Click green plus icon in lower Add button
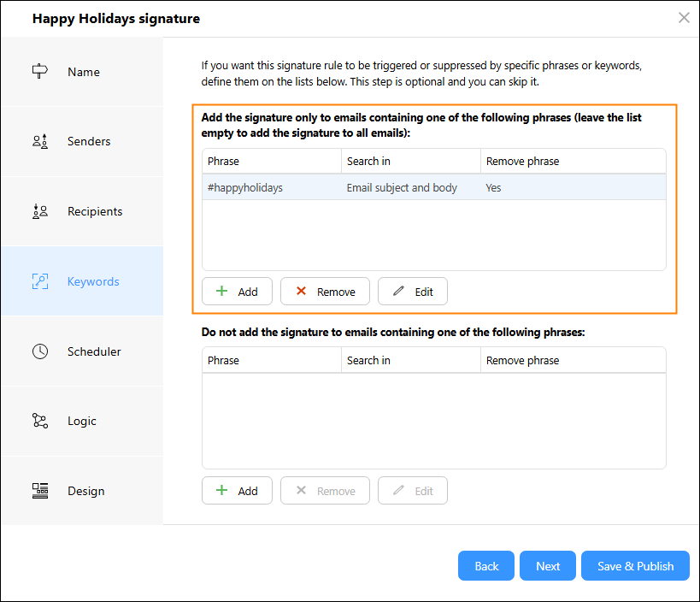 [222, 490]
